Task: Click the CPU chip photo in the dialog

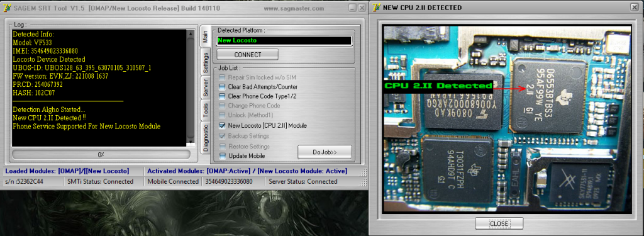Action: click(507, 119)
